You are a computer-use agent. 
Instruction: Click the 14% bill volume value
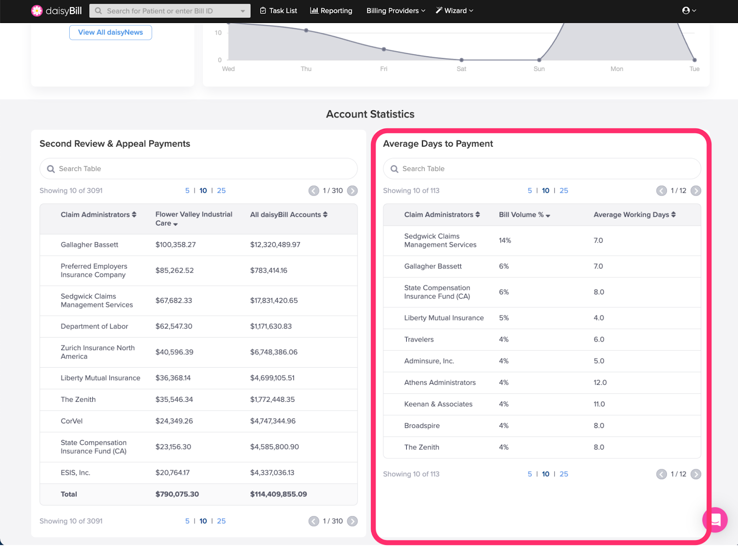(505, 241)
